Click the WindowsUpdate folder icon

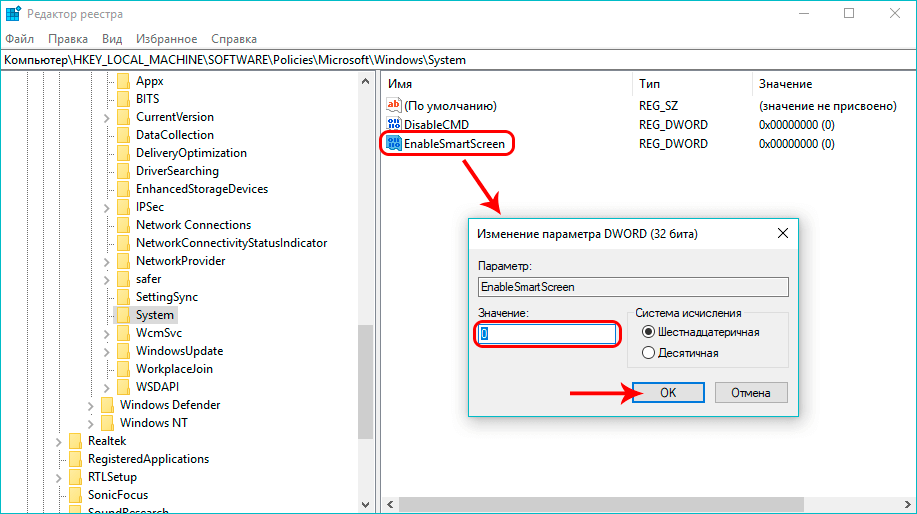coord(123,351)
